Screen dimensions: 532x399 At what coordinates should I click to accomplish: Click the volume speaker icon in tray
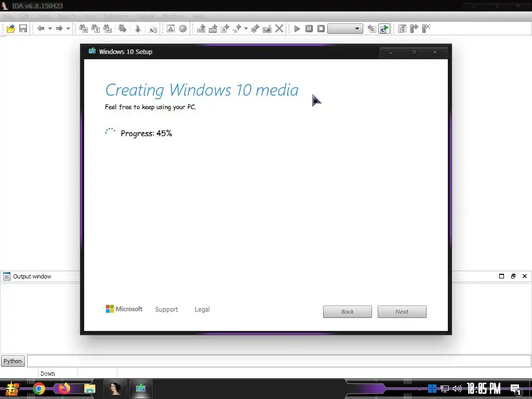coord(457,389)
